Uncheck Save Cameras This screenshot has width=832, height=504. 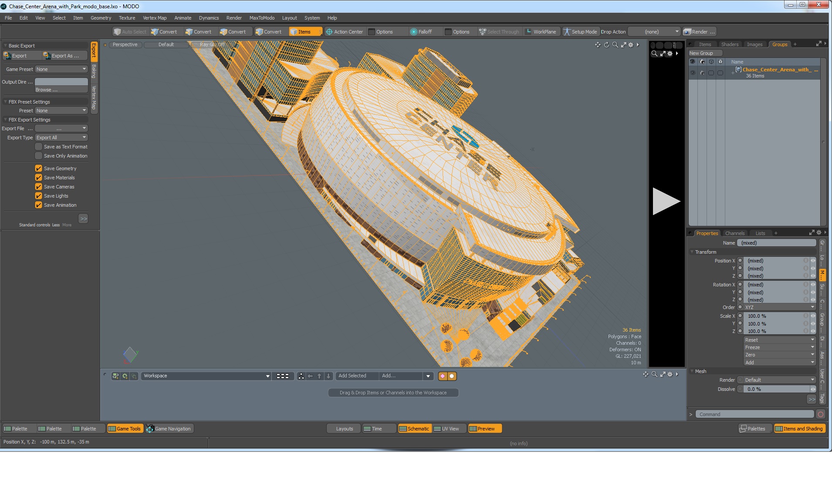pyautogui.click(x=39, y=187)
